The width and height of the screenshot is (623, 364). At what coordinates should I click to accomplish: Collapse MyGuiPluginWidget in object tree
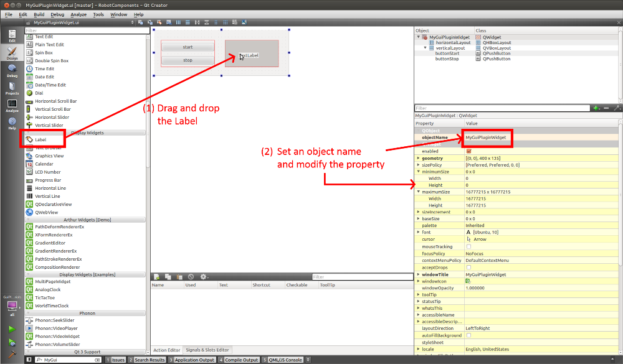(x=419, y=37)
